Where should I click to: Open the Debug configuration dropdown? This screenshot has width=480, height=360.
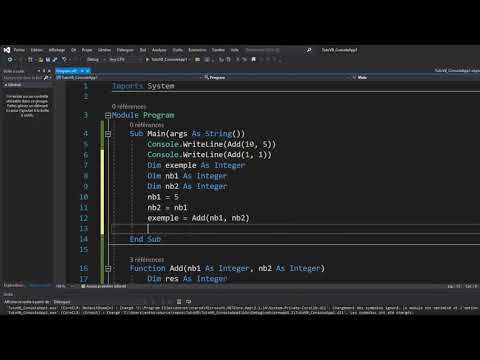point(95,60)
